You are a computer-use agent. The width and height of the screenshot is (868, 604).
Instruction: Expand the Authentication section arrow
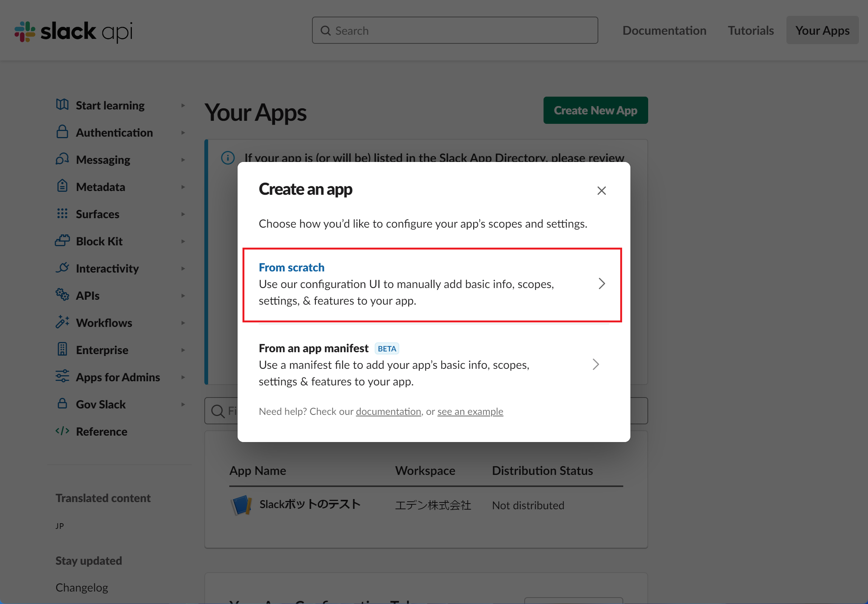(183, 133)
